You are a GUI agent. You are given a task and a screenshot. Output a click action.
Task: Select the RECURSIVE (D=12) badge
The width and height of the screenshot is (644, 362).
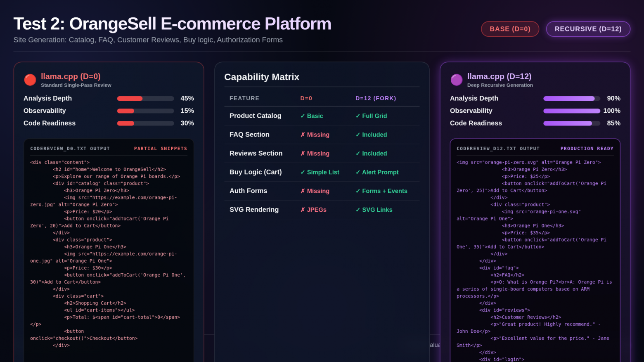588,29
